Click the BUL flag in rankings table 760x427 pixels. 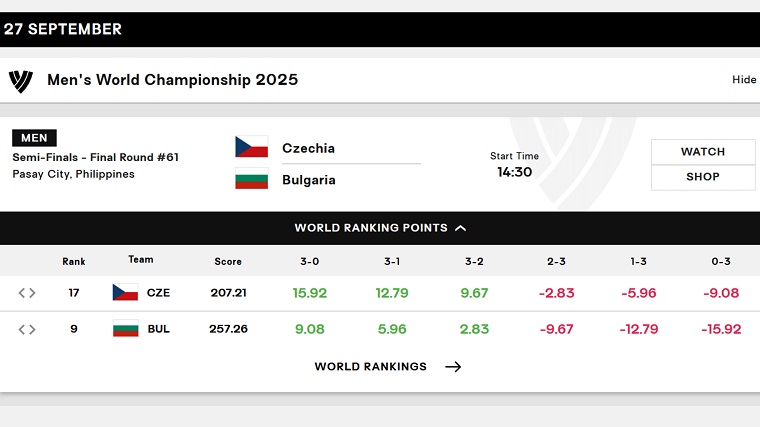[125, 329]
